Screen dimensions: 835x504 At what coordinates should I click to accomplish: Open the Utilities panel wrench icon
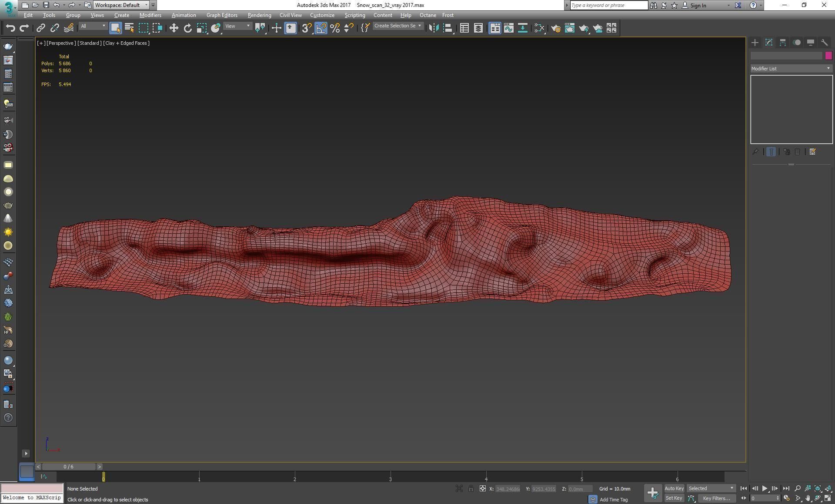click(x=824, y=43)
